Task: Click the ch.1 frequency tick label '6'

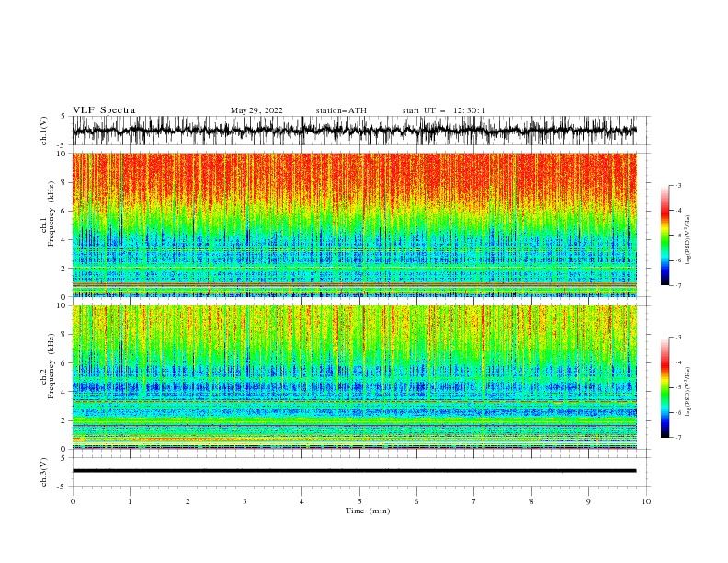Action: 63,211
